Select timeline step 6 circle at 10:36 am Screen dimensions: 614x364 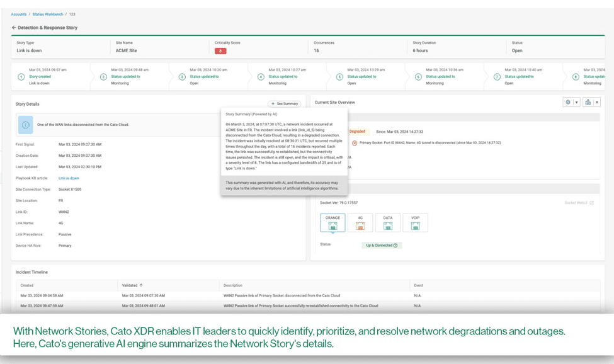click(418, 77)
